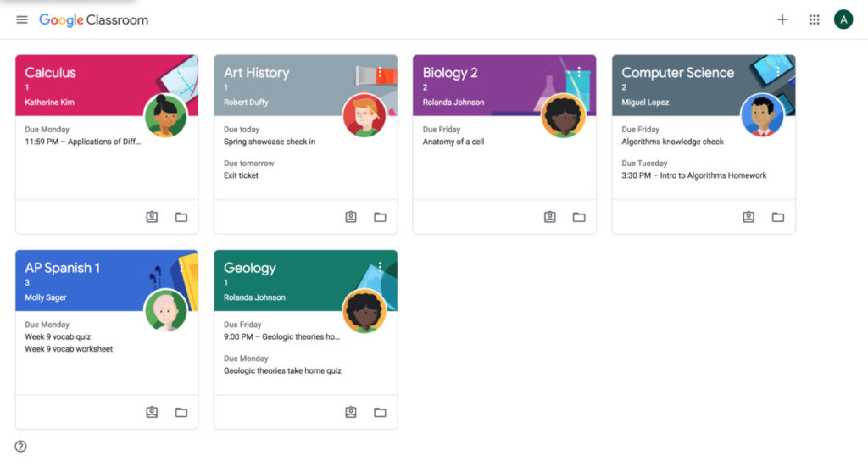Open the Computer Science class title
The width and height of the screenshot is (868, 467).
pyautogui.click(x=677, y=73)
